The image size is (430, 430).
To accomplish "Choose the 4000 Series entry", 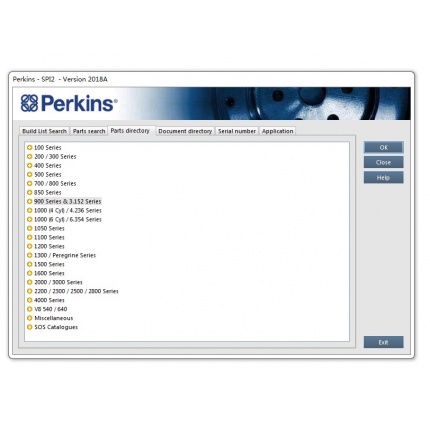I will tap(49, 300).
